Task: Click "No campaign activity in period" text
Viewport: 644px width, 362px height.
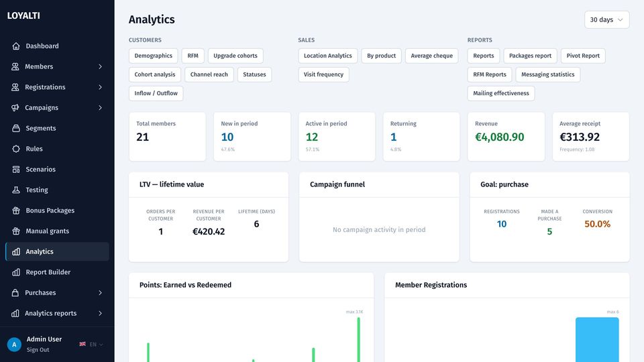Action: (379, 230)
